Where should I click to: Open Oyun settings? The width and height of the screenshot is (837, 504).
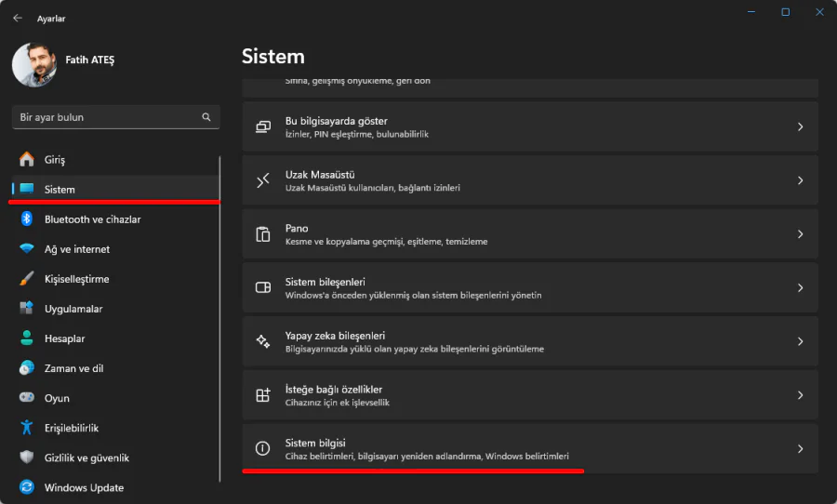(115, 398)
